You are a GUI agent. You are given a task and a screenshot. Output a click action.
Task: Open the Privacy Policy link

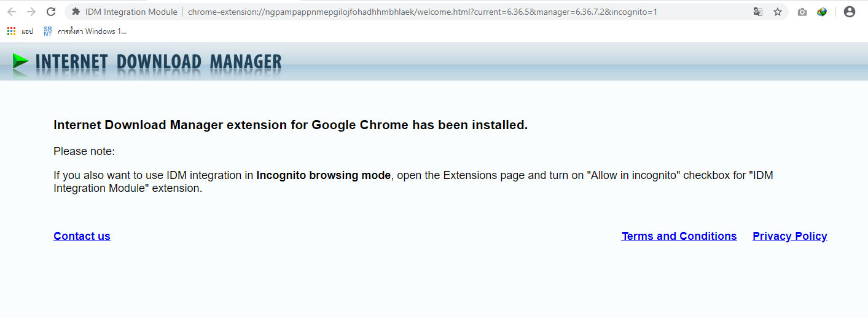pyautogui.click(x=789, y=236)
